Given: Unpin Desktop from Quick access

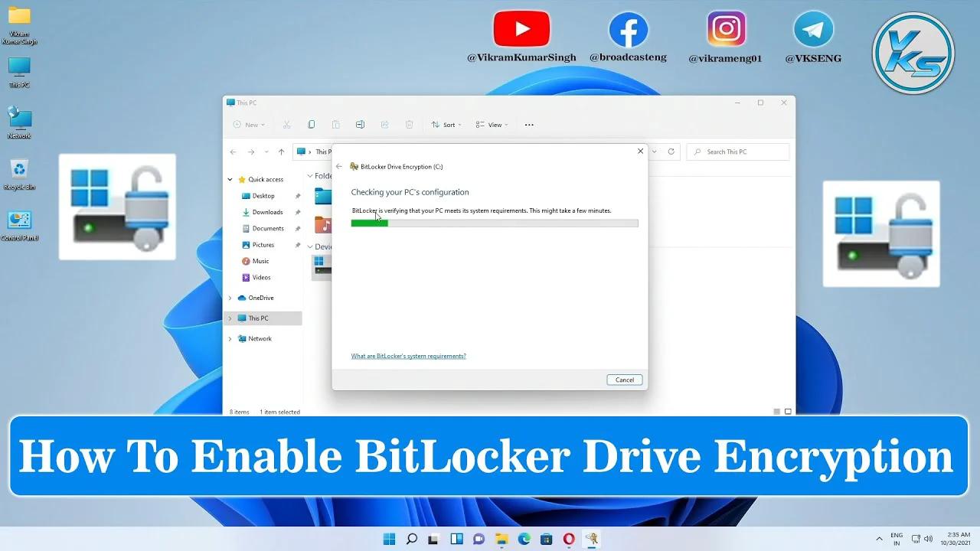Looking at the screenshot, I should tap(298, 195).
